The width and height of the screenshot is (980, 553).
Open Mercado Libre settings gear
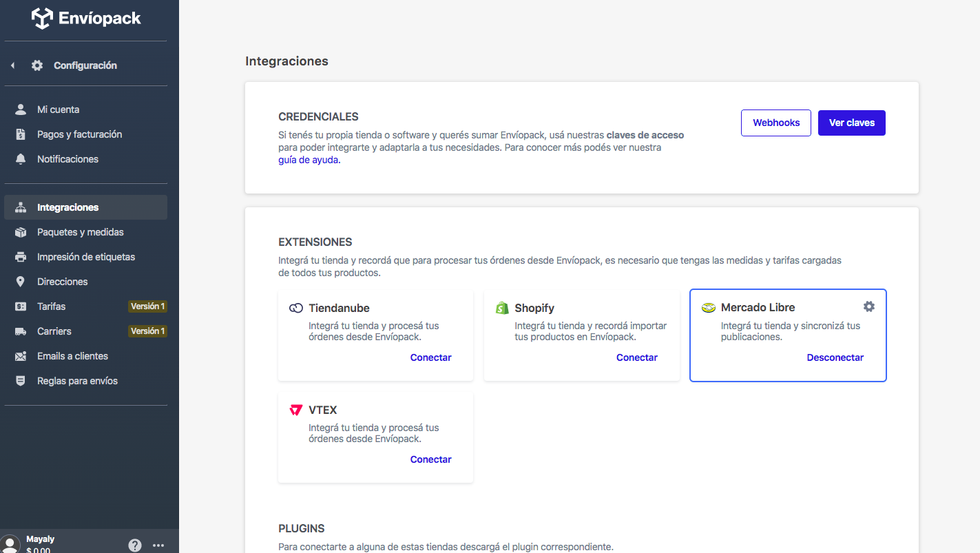click(869, 306)
